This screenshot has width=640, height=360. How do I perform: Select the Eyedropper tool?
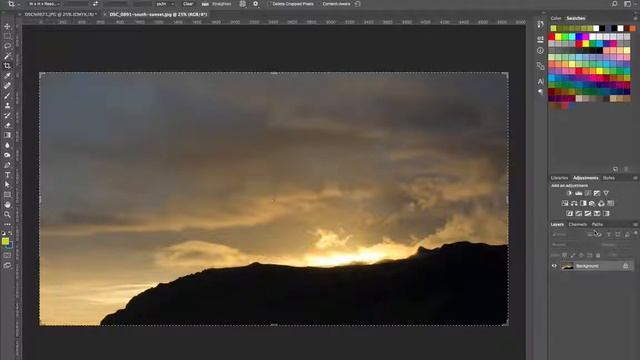coord(7,76)
